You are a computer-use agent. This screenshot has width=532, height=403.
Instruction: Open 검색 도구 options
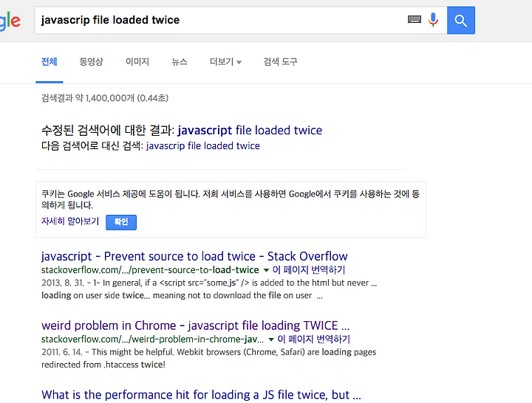coord(280,62)
